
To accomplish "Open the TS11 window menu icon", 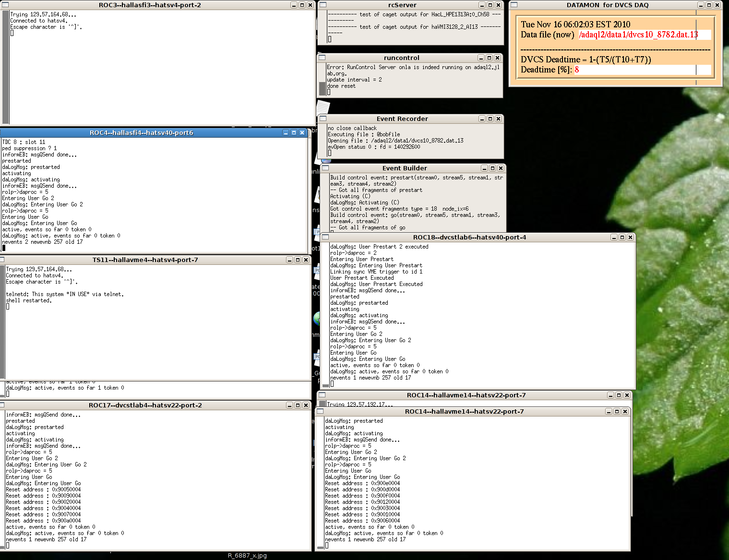I will click(2, 260).
